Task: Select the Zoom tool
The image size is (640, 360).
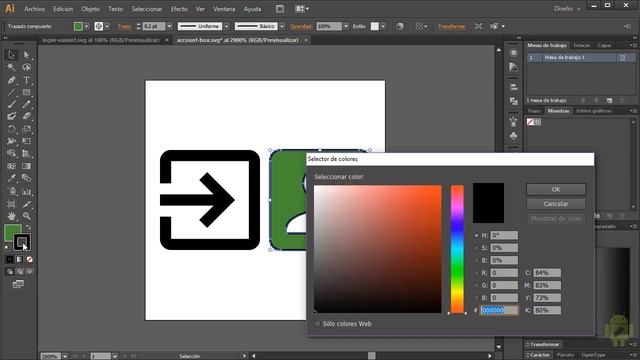Action: pos(27,216)
